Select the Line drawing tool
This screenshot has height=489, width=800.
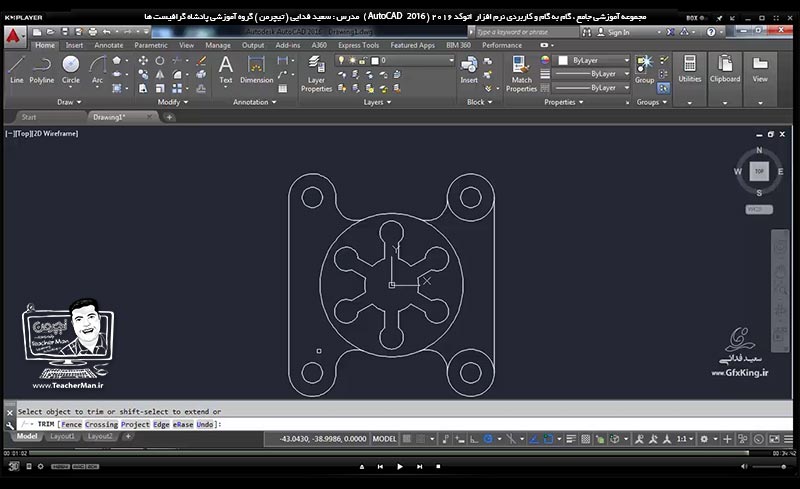click(16, 70)
